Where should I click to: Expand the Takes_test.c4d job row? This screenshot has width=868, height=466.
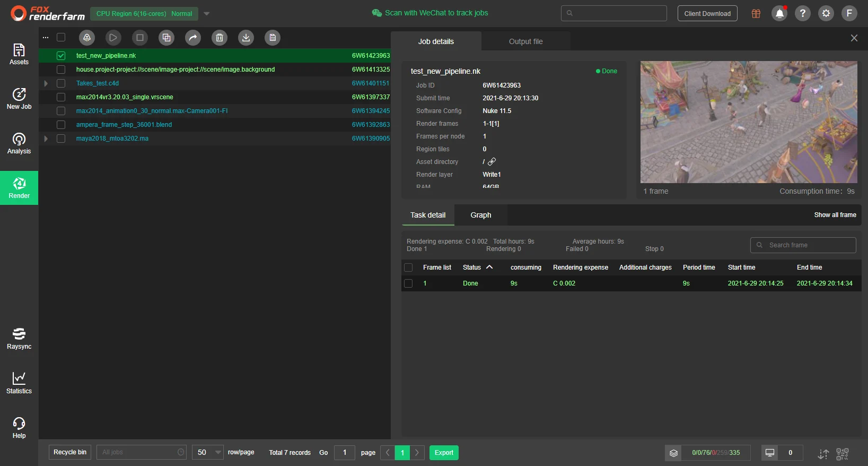click(46, 83)
